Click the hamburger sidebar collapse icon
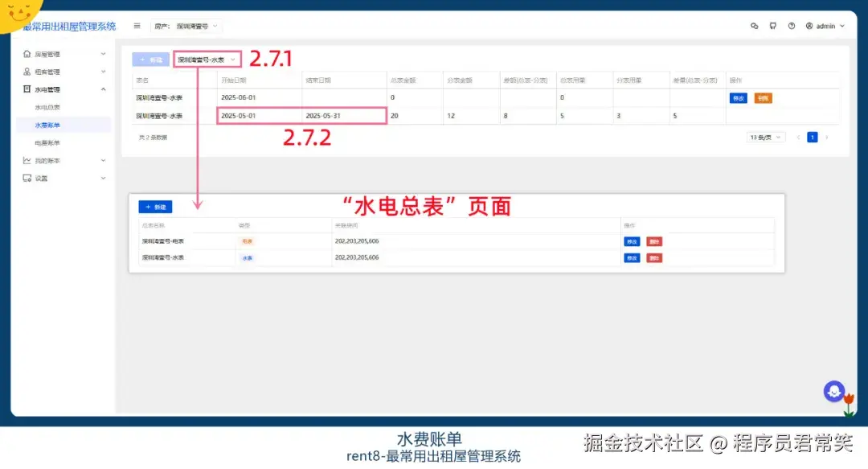 click(137, 26)
